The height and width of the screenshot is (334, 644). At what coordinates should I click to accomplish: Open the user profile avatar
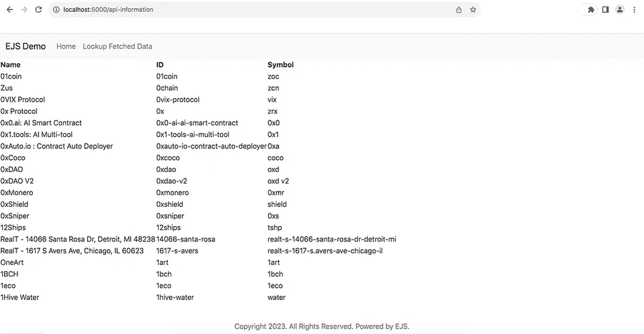coord(620,10)
